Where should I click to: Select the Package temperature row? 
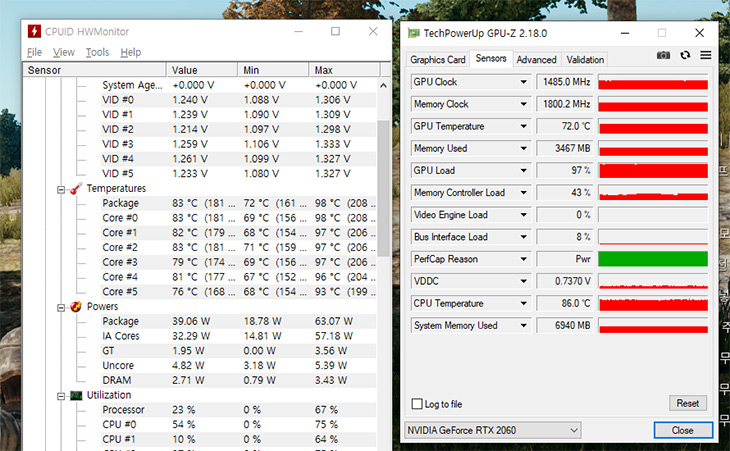(x=238, y=203)
